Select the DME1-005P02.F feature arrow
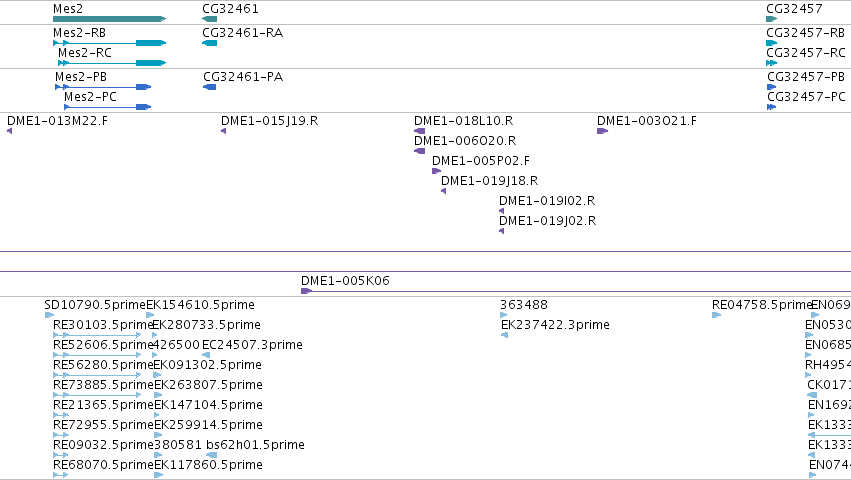This screenshot has height=480, width=851. [x=436, y=171]
